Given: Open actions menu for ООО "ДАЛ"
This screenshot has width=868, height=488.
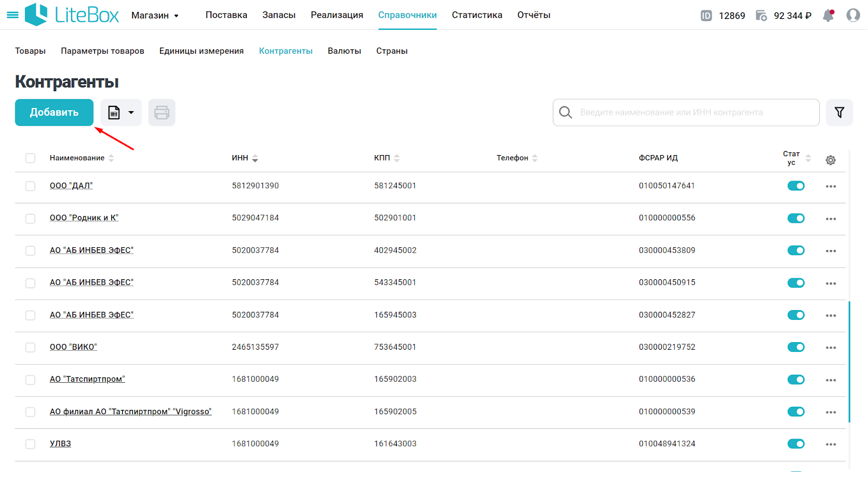Looking at the screenshot, I should pos(831,186).
